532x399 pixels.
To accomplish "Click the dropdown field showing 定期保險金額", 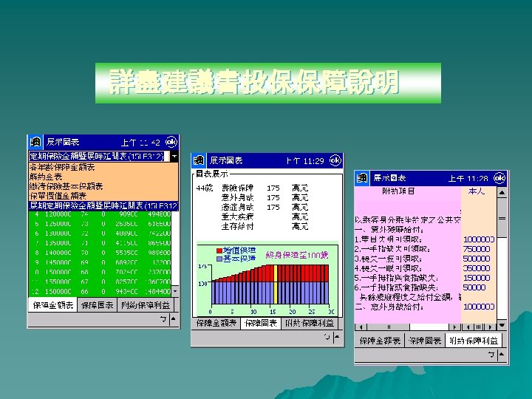I will pyautogui.click(x=99, y=156).
